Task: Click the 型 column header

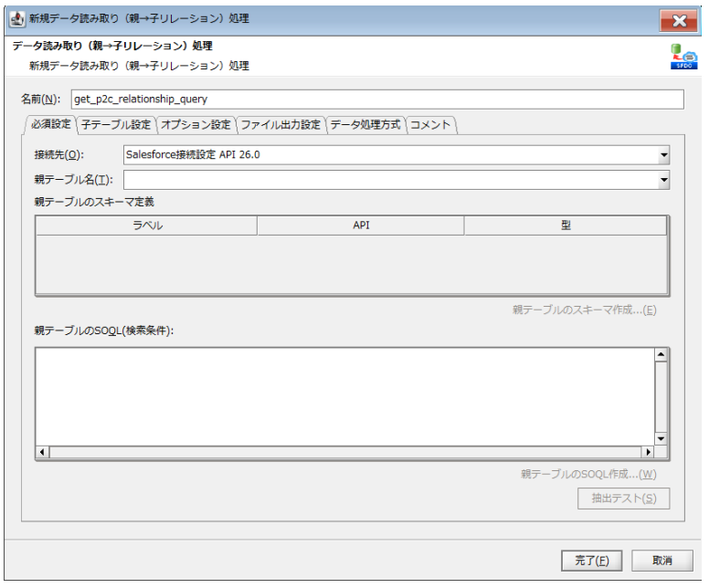Action: point(566,226)
